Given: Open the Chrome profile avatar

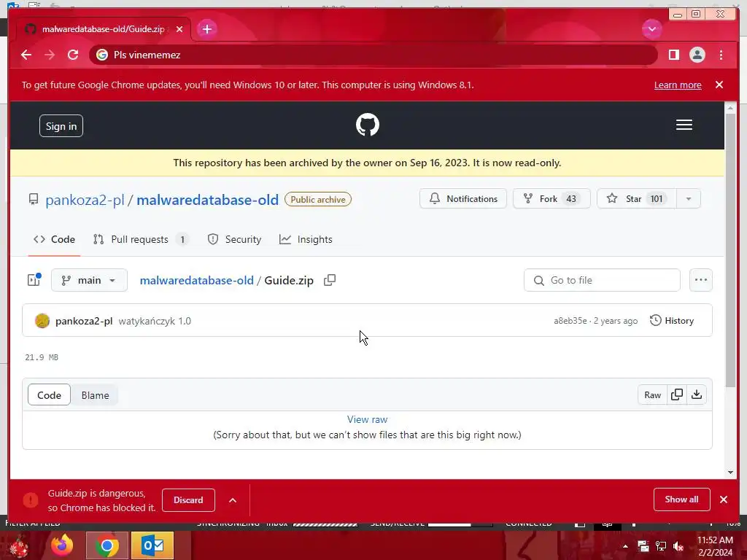Looking at the screenshot, I should (x=697, y=55).
